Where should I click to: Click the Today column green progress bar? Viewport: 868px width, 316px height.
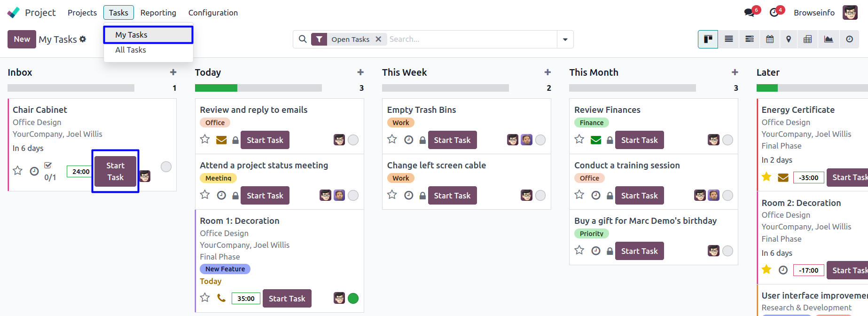(216, 88)
